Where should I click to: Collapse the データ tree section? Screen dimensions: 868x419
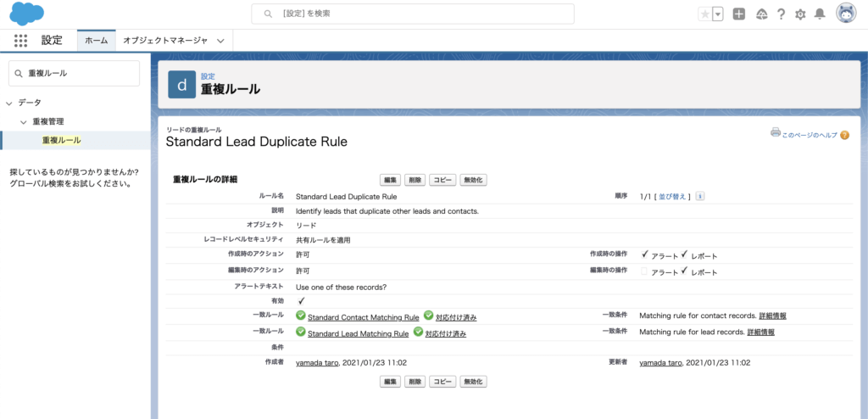coord(9,103)
